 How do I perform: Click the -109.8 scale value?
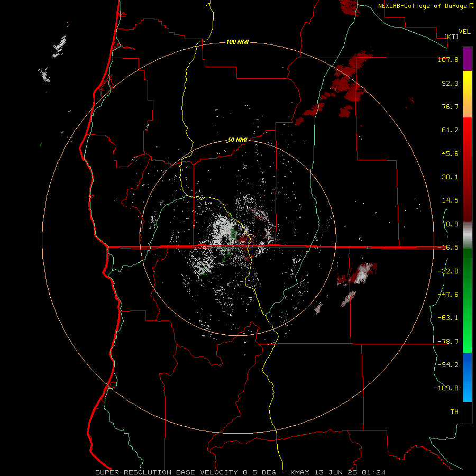point(446,388)
